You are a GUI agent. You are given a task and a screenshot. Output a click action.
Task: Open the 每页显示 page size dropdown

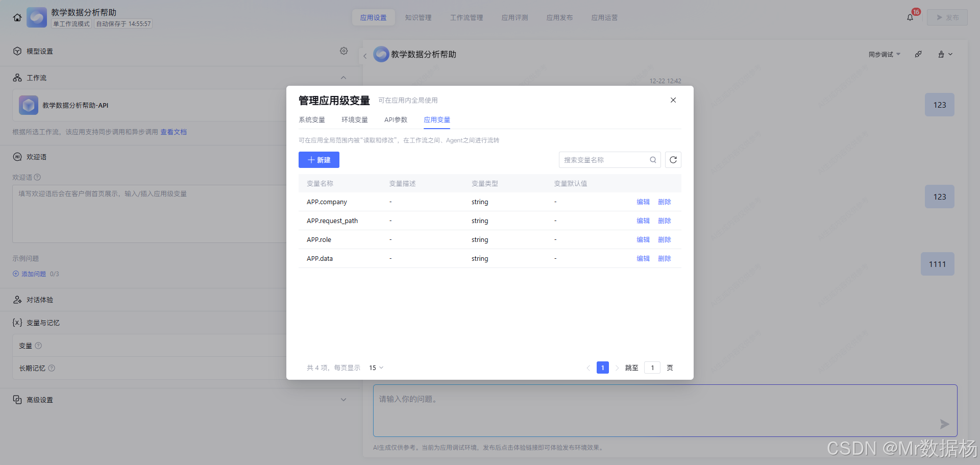click(x=376, y=368)
